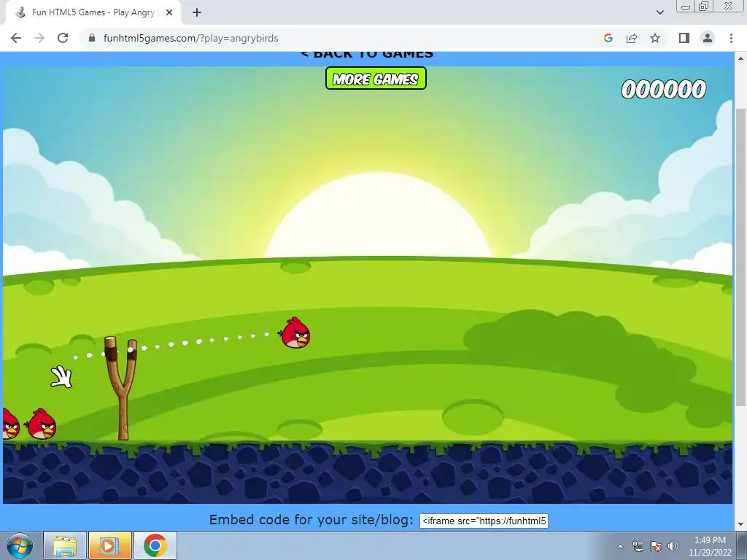Reload the current page

point(63,38)
